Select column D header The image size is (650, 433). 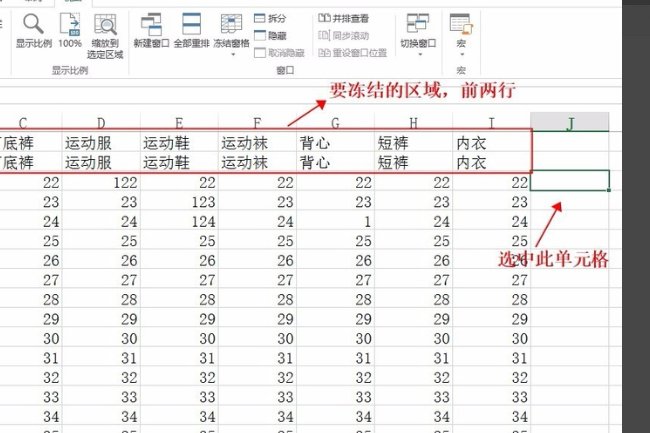101,123
